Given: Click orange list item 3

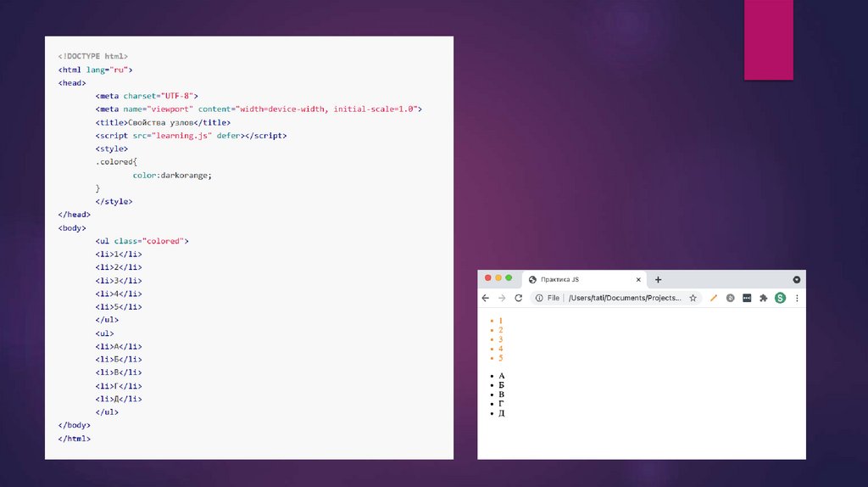Looking at the screenshot, I should click(500, 339).
